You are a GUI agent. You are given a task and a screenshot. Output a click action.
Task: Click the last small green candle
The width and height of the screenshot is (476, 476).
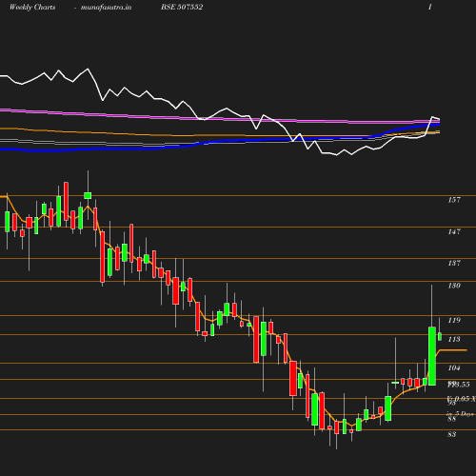(440, 336)
